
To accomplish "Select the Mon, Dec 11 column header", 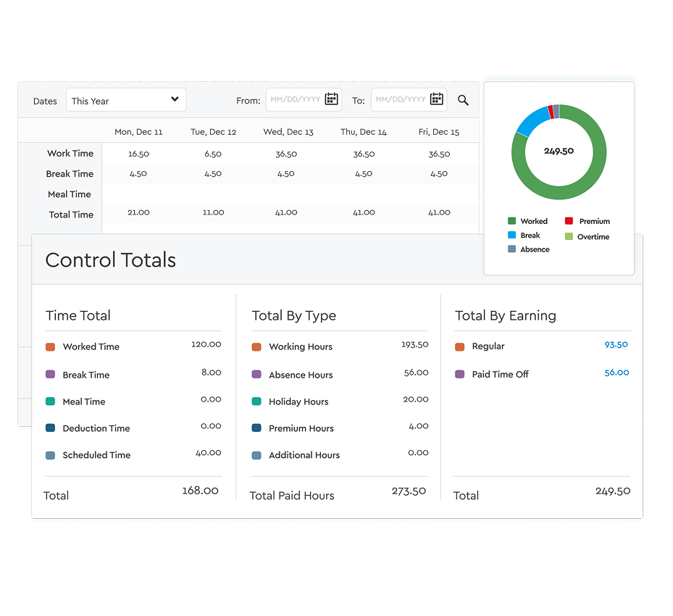I will [138, 133].
